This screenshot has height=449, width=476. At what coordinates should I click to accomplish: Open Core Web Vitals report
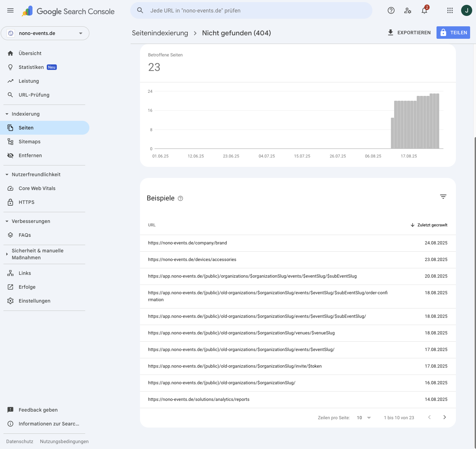(37, 188)
